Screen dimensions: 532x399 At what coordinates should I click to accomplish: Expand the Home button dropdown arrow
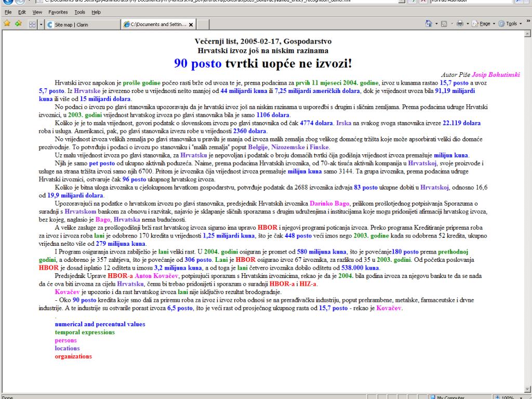(x=436, y=24)
